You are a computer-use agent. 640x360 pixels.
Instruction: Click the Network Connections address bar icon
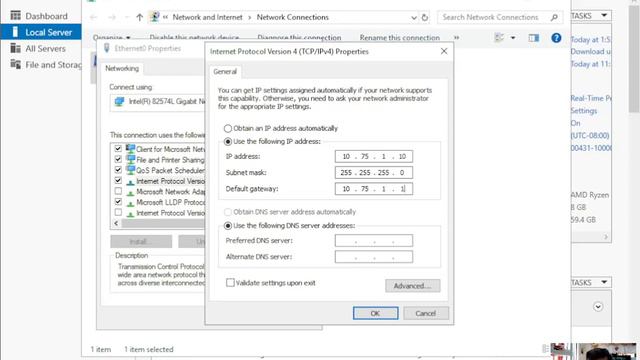(155, 17)
